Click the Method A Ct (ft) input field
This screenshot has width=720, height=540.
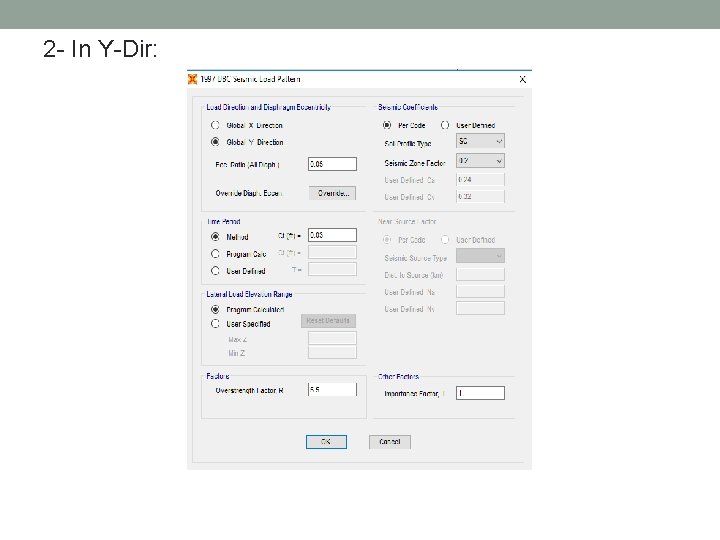click(332, 235)
